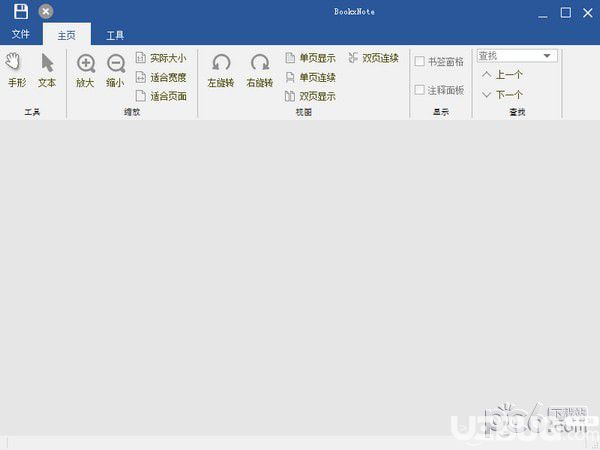Go to previous match 上一个
This screenshot has height=450, width=600.
coord(502,75)
